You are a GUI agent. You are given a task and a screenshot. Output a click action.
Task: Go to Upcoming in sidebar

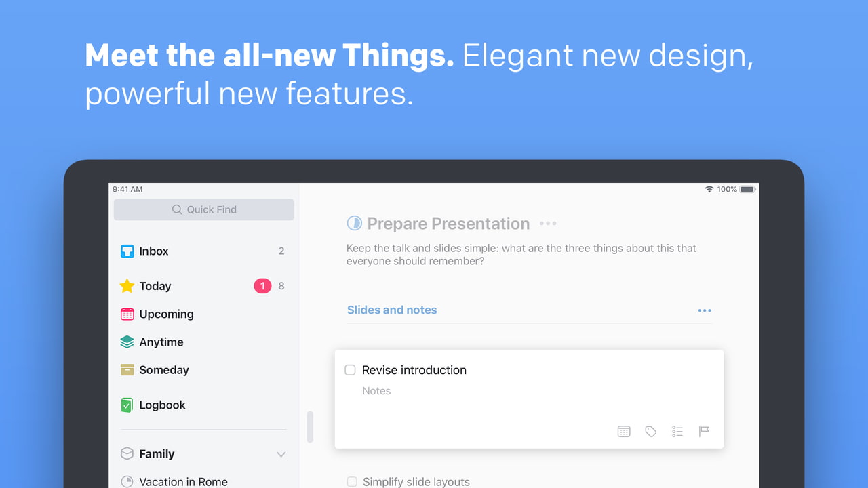pos(166,314)
